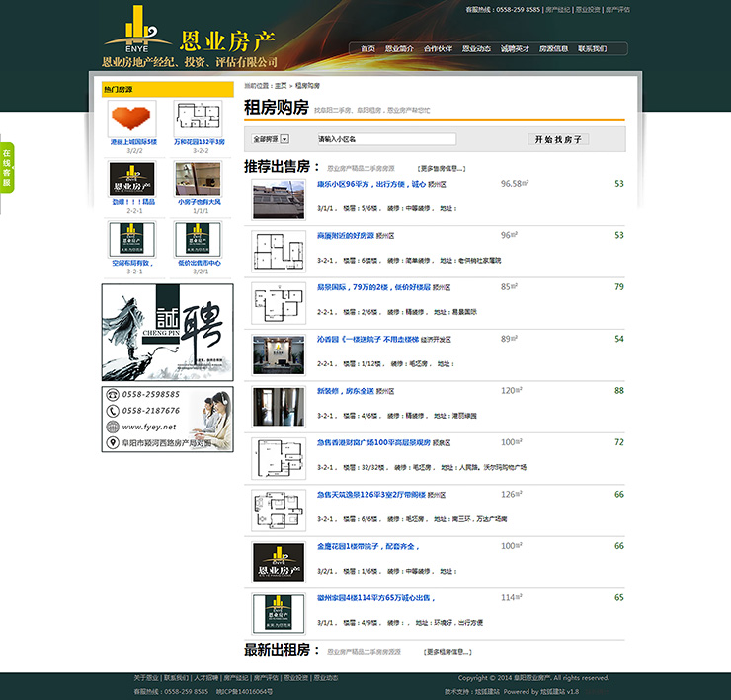Open the 商厦附近的好房源 floor plan thumbnail
The width and height of the screenshot is (731, 700).
279,252
